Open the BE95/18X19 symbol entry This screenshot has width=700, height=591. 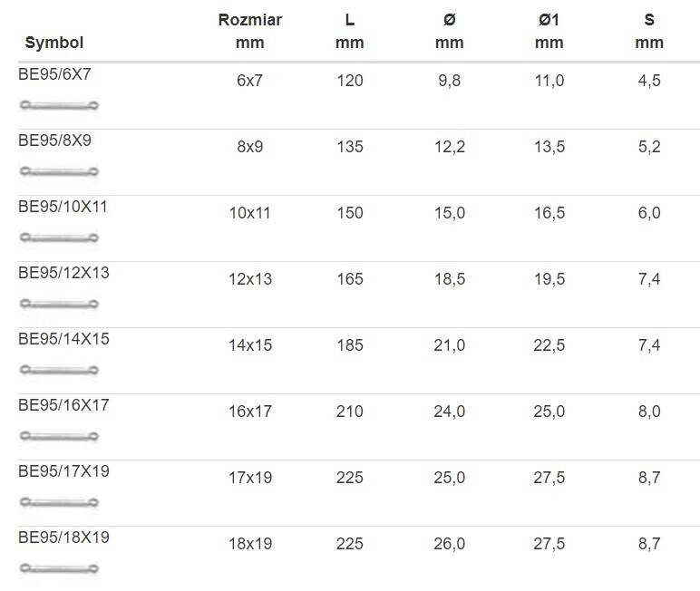[63, 537]
